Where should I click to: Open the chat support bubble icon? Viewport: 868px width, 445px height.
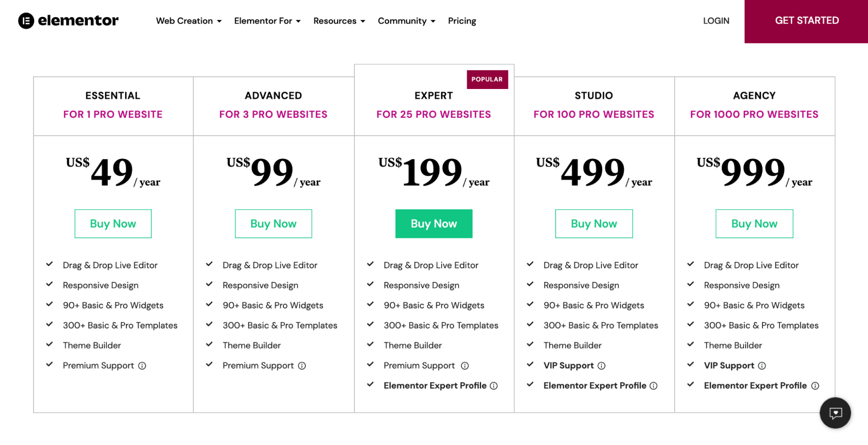pos(835,413)
